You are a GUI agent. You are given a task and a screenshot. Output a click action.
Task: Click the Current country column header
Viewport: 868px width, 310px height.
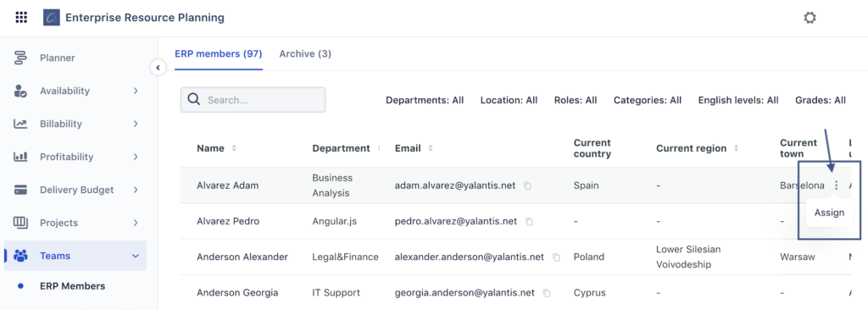point(593,148)
